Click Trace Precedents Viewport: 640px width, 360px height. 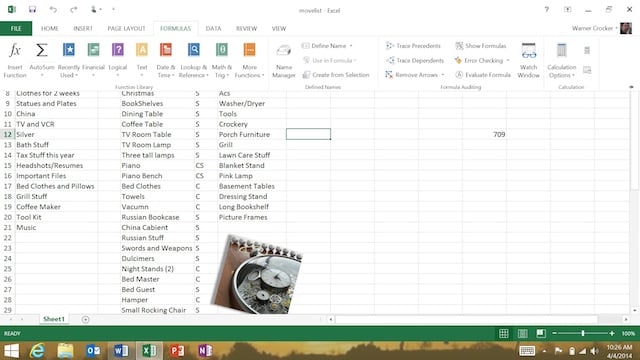pos(413,46)
